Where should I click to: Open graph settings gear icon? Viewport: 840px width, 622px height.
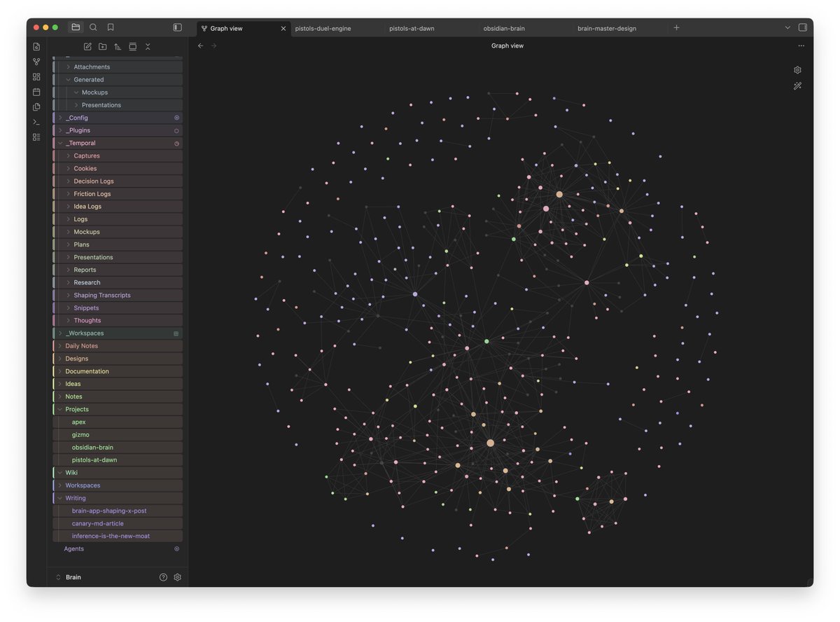(x=797, y=70)
